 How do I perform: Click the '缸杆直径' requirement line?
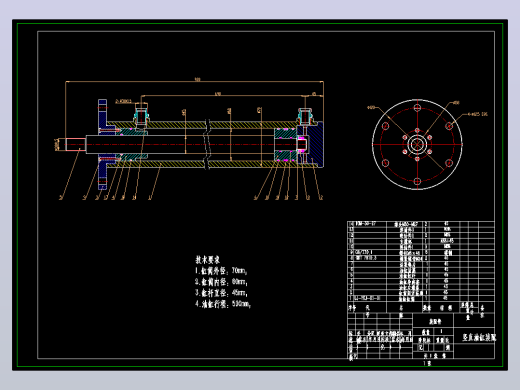click(x=221, y=293)
